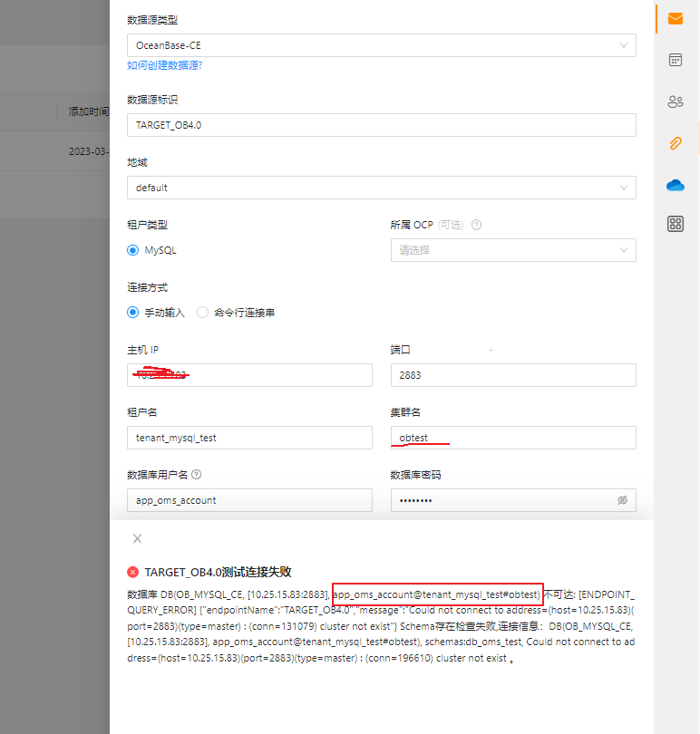This screenshot has height=734, width=700.
Task: Select 手动输入 connection method
Action: point(133,313)
